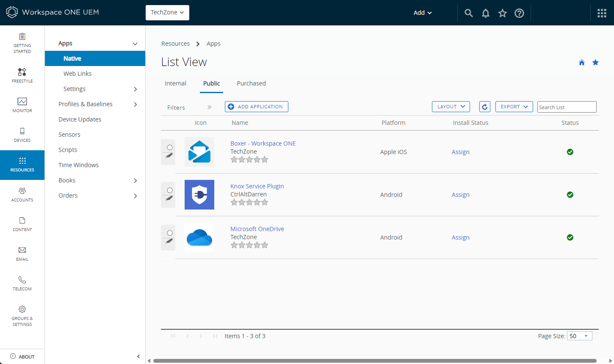Viewport: 614px width, 364px height.
Task: Click the global search magnifier icon
Action: coord(469,13)
